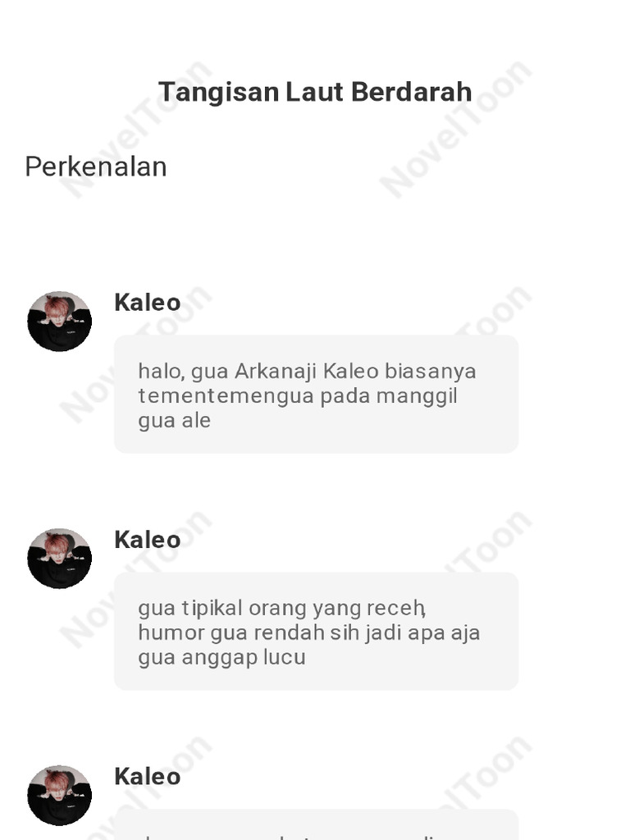Image resolution: width=630 pixels, height=840 pixels.
Task: Select the text gua tipikal orang yang receh
Action: tap(282, 608)
